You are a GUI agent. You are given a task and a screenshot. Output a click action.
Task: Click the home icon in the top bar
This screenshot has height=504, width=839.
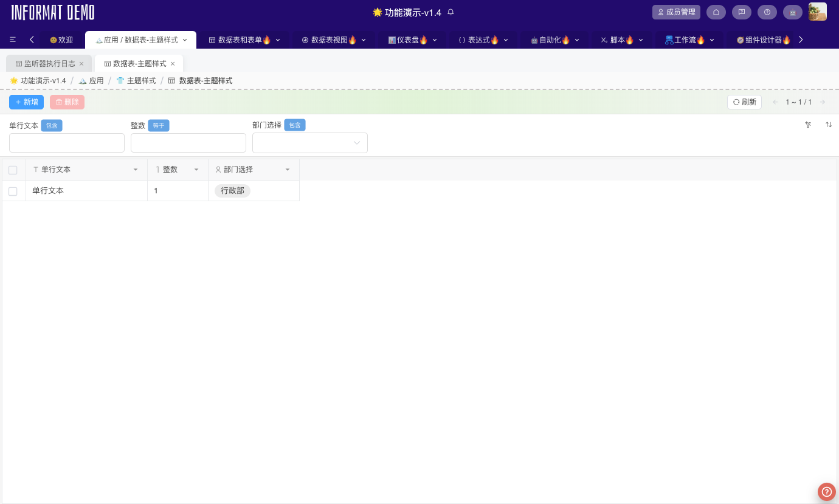[716, 12]
